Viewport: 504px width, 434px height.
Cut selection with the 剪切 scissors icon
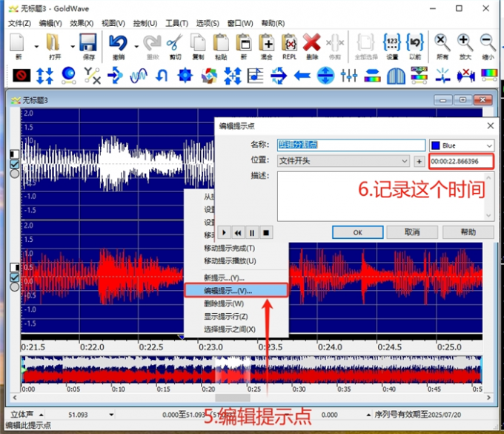click(175, 47)
